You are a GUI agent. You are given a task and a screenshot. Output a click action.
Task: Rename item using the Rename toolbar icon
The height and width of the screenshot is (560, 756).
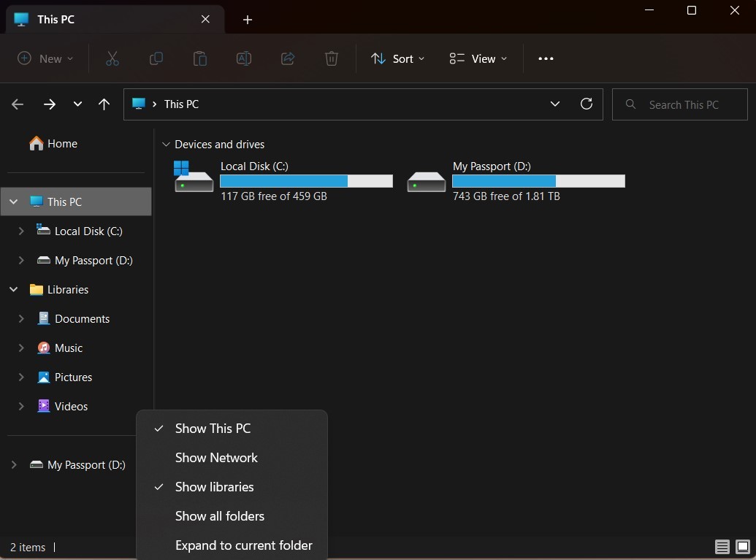point(243,58)
